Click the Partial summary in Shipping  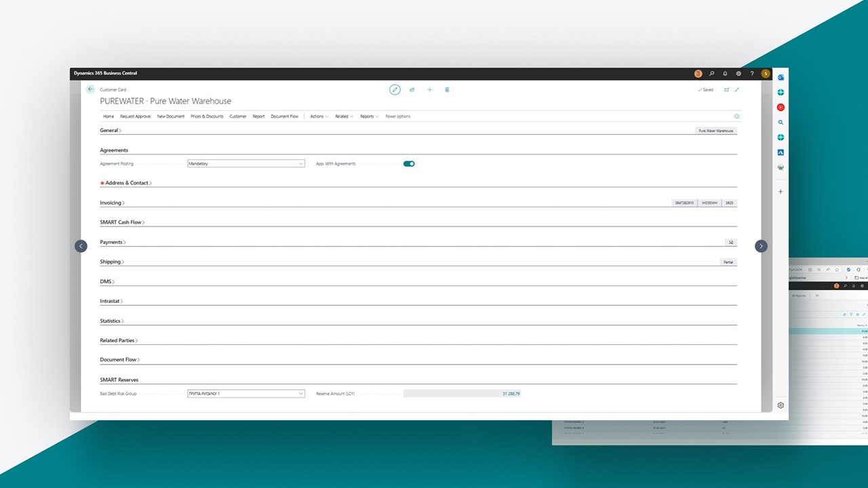pos(728,262)
